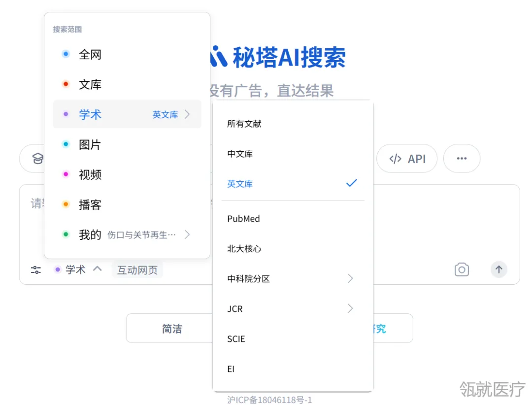Toggle 互动网页 option

pyautogui.click(x=137, y=270)
